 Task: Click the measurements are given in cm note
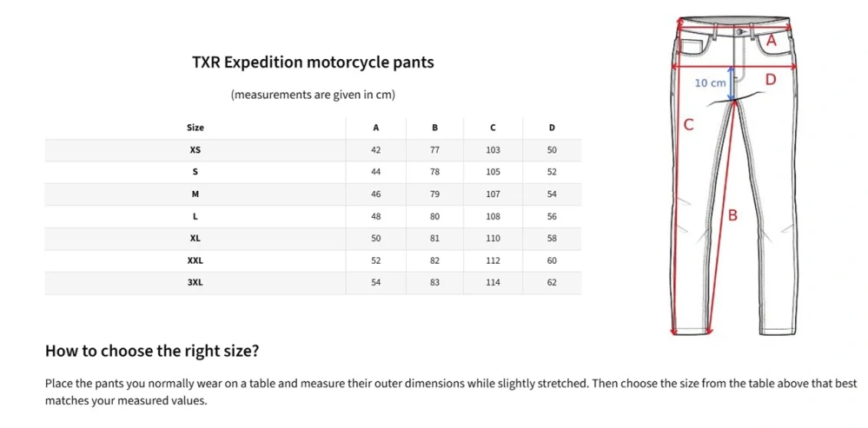[x=313, y=95]
